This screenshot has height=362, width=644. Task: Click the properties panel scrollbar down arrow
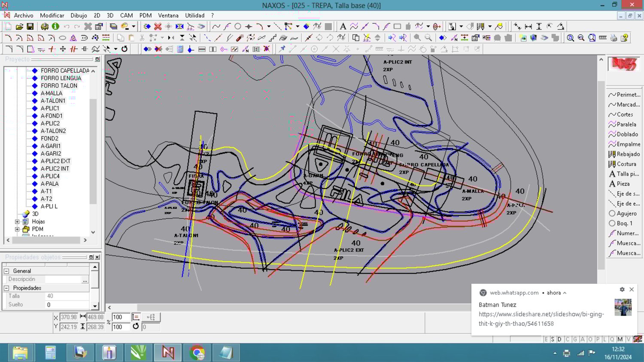pyautogui.click(x=95, y=306)
